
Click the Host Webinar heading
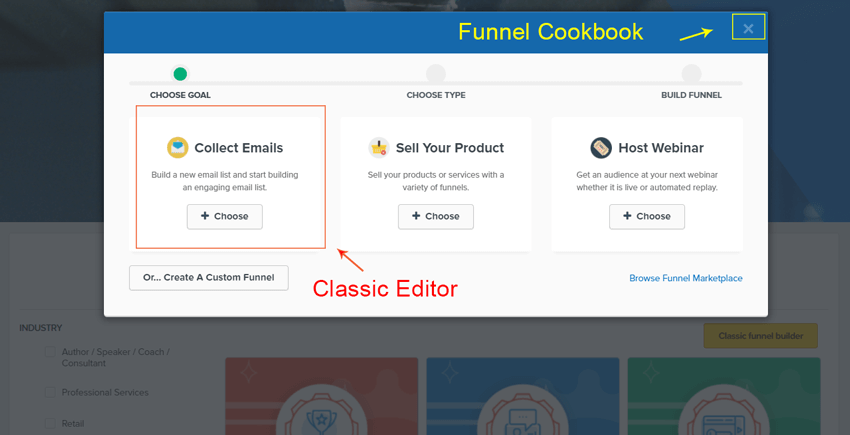pos(661,148)
